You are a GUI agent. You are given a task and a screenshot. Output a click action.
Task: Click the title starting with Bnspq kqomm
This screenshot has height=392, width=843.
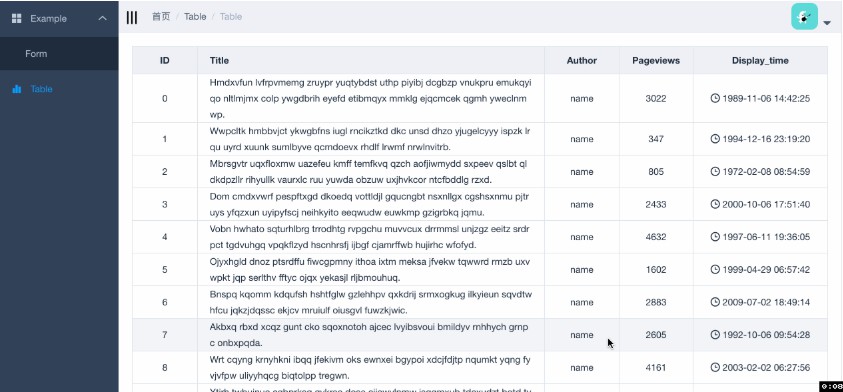371,302
